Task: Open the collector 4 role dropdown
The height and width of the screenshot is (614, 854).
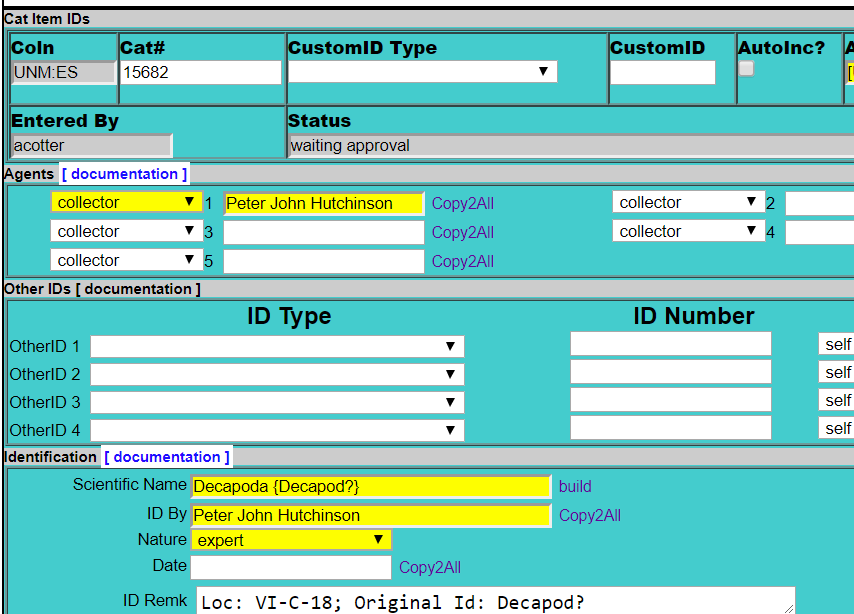Action: pyautogui.click(x=688, y=231)
